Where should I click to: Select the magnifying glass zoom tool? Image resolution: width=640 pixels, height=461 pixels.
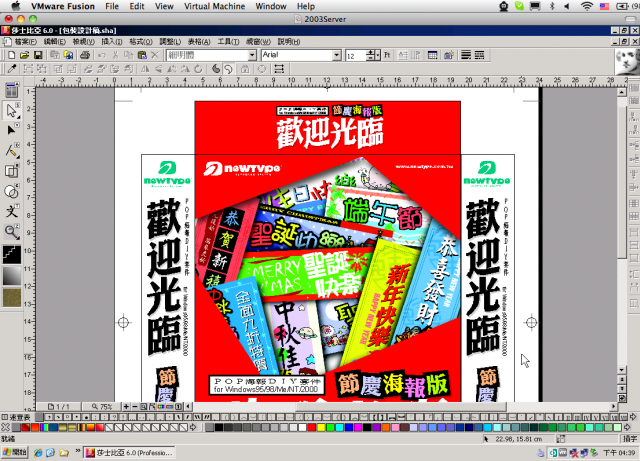click(11, 232)
